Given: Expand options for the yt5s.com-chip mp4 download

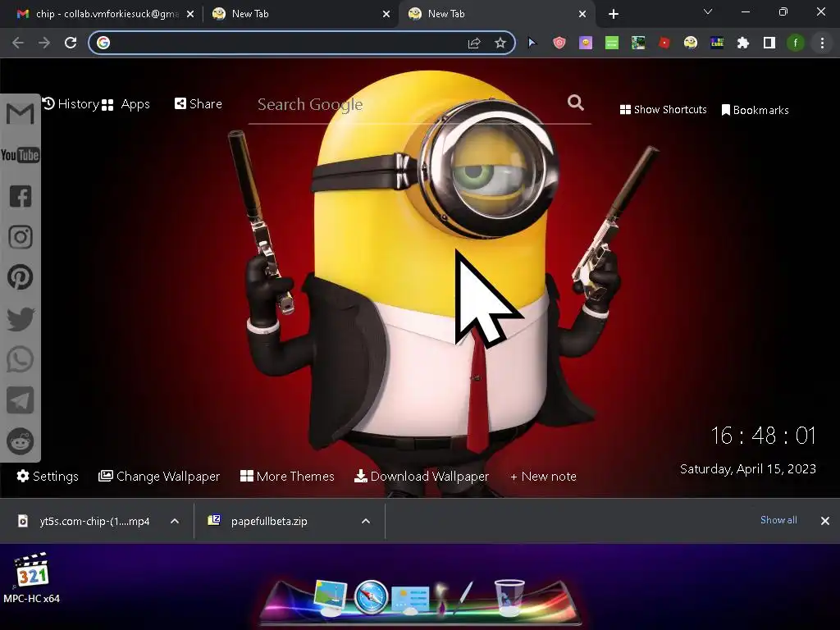Looking at the screenshot, I should coord(175,521).
